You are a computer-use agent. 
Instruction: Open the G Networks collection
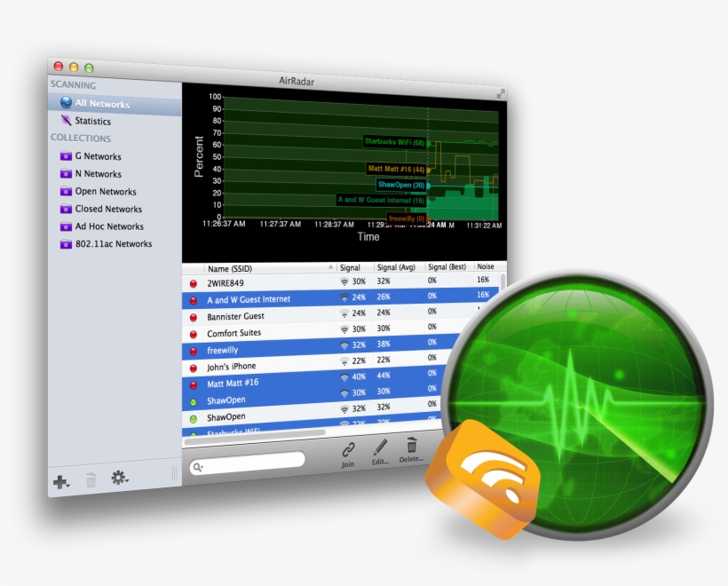coord(98,156)
